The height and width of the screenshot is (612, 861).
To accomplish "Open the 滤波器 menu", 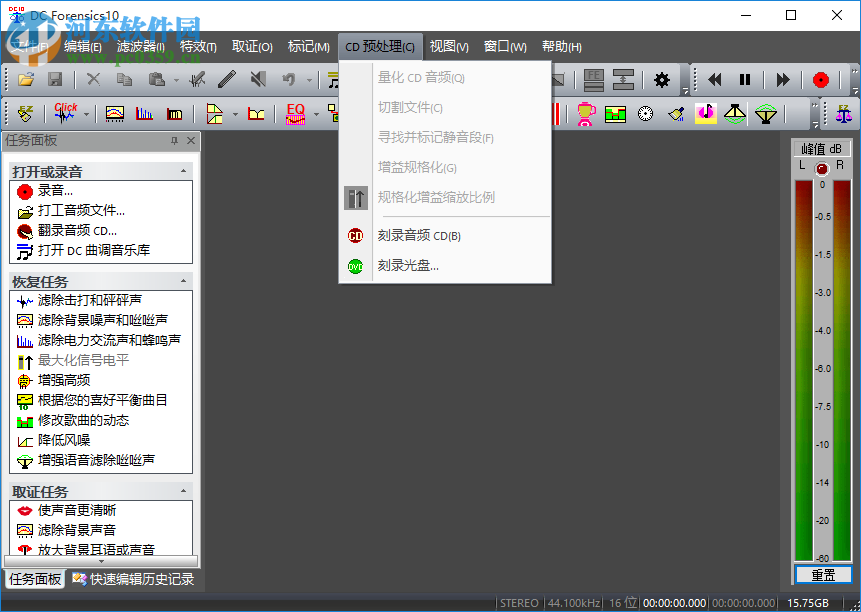I will click(141, 47).
